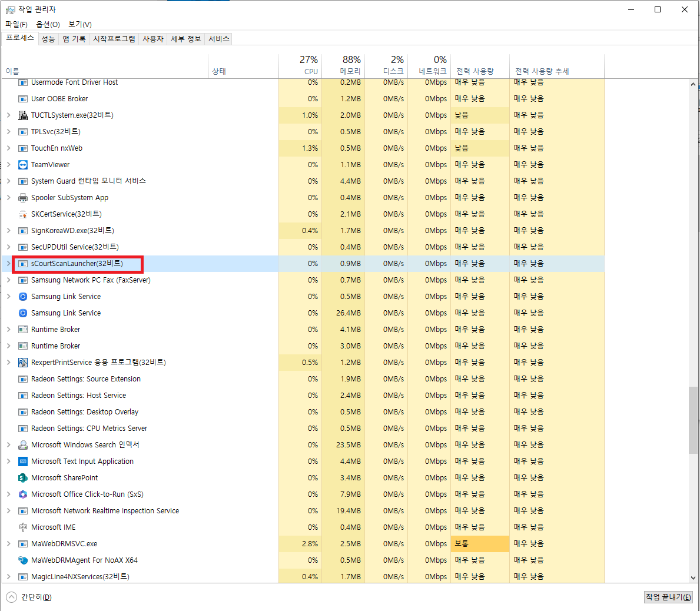Expand the sCourtScanLauncher process group
The height and width of the screenshot is (611, 700).
click(x=8, y=264)
